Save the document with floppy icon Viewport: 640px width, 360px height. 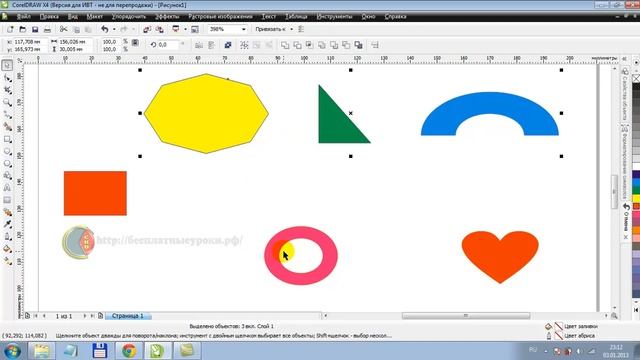click(35, 29)
